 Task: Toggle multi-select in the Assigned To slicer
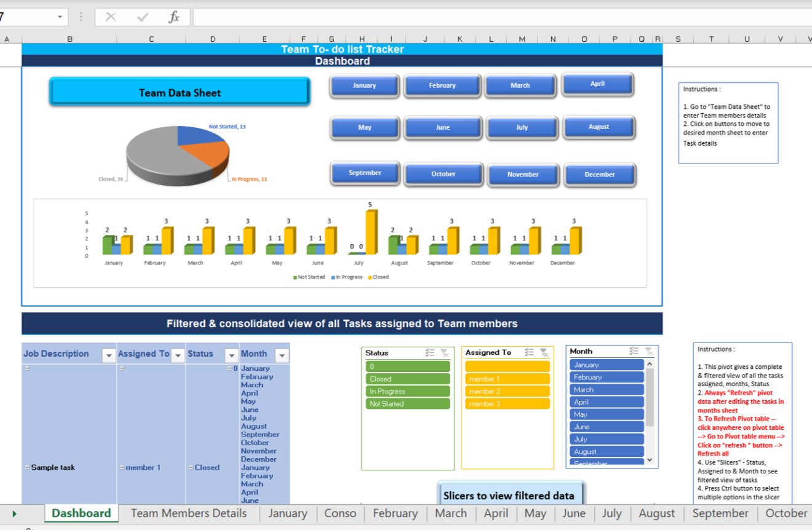529,352
